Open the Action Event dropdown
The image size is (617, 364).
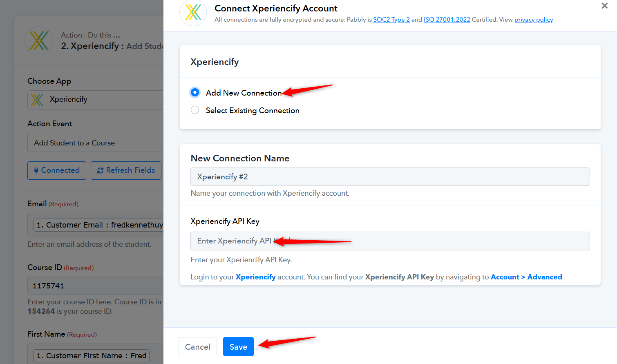(96, 143)
